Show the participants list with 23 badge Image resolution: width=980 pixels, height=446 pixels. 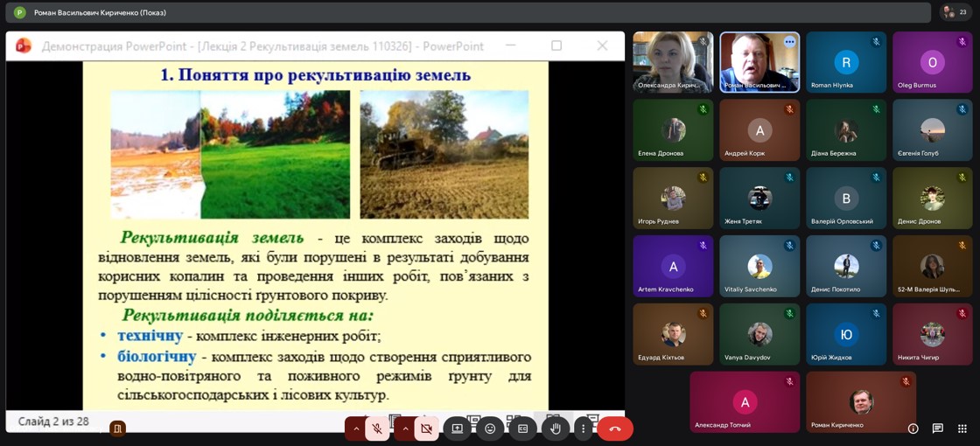coord(955,12)
